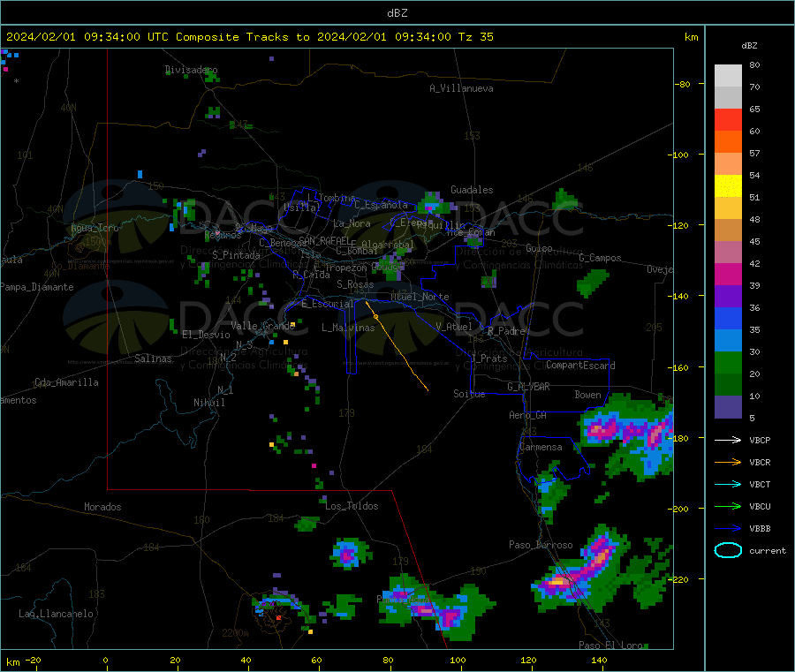Click the Guadales map label
Viewport: 795px width, 672px height.
coord(472,190)
